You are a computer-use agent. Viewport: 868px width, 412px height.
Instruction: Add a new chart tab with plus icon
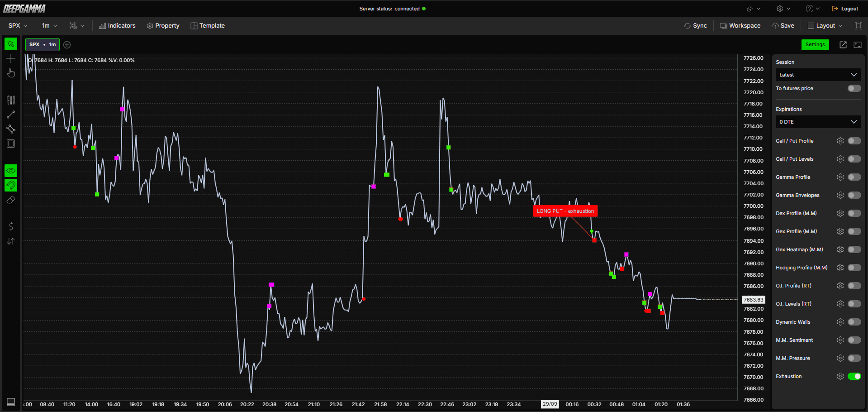[x=67, y=44]
